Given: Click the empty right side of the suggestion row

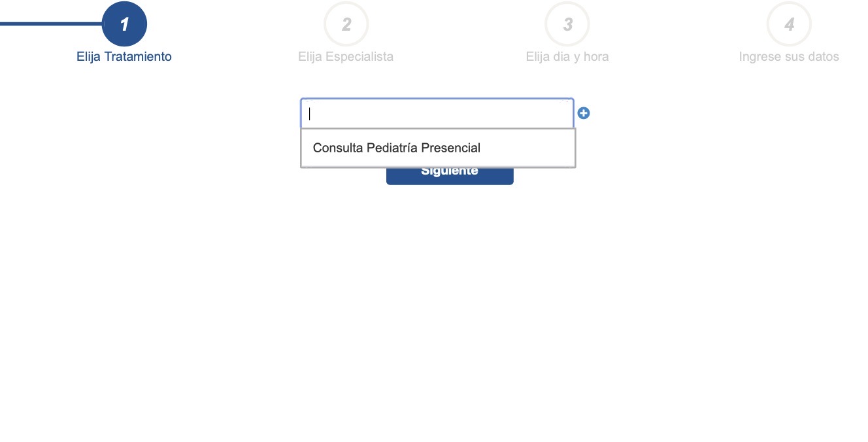Looking at the screenshot, I should pos(527,148).
